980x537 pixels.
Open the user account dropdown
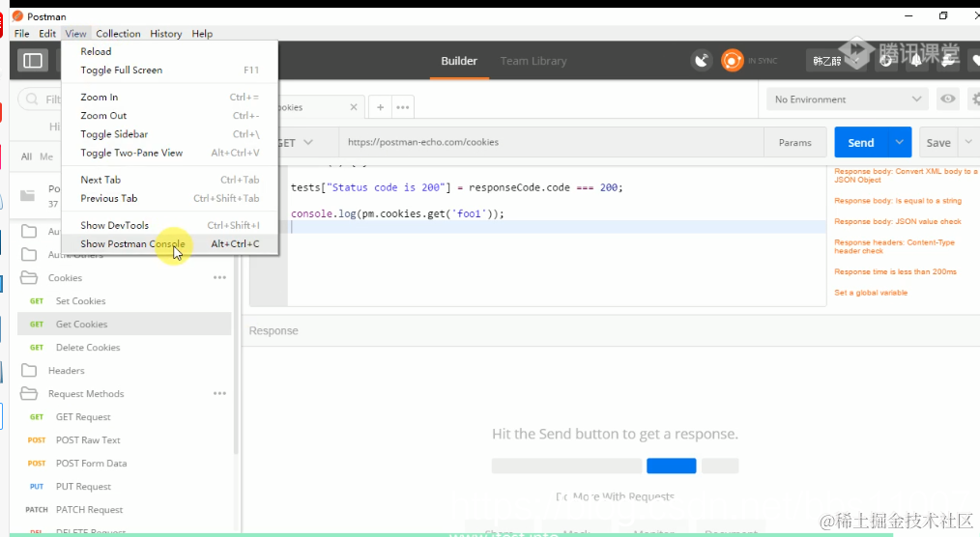[x=834, y=61]
